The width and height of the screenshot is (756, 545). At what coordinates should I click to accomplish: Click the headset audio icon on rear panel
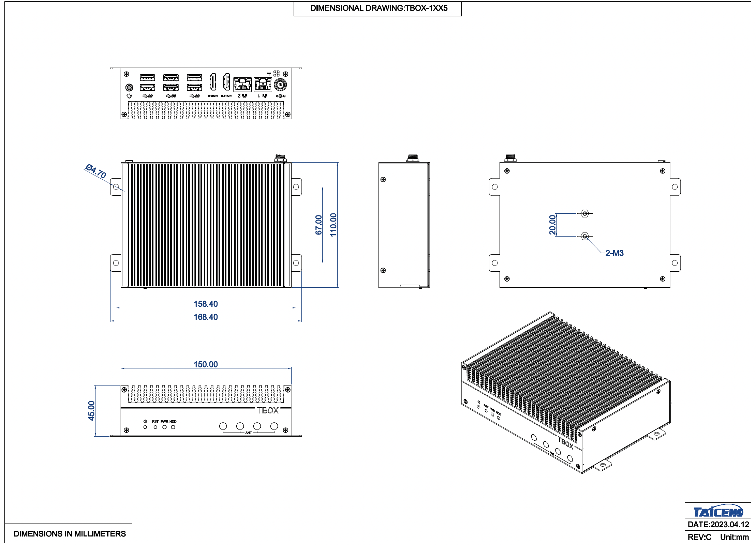[129, 96]
